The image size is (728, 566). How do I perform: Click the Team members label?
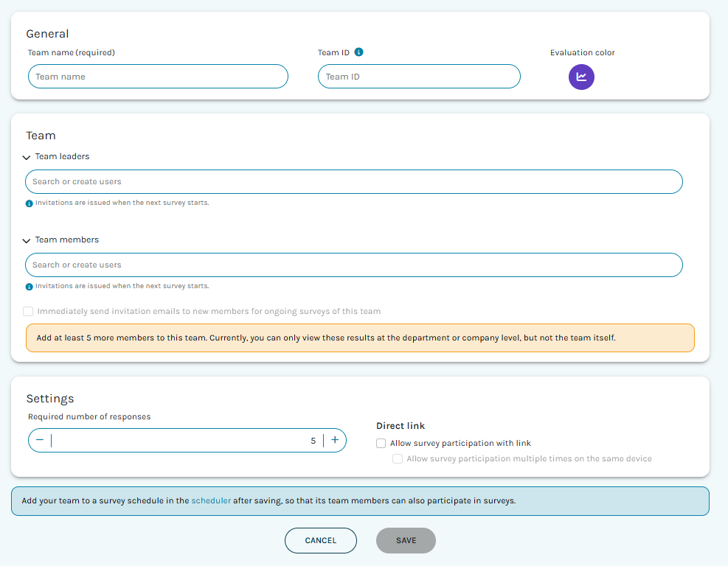(x=67, y=240)
